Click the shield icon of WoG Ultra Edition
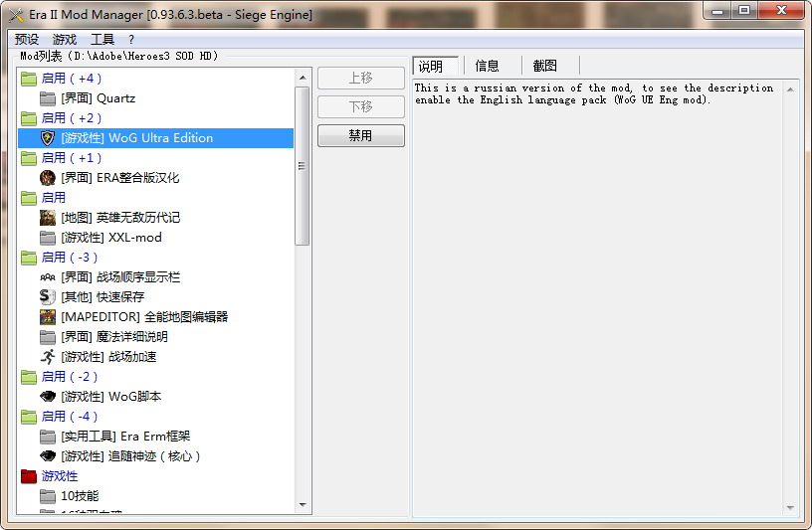This screenshot has width=812, height=530. 48,138
